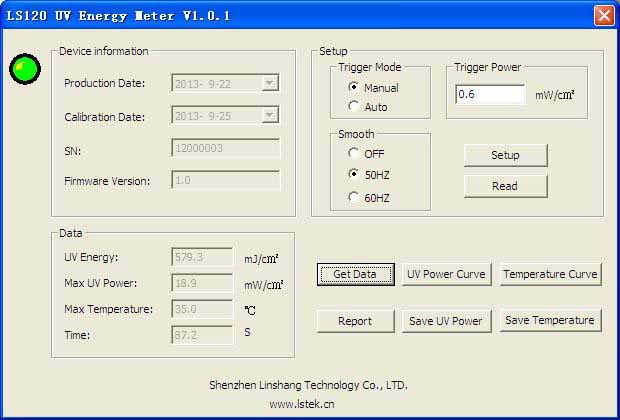Viewport: 620px width, 420px height.
Task: Click the Setup button
Action: pos(506,155)
